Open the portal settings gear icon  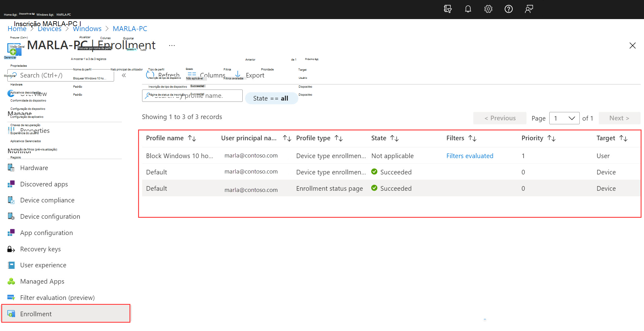(x=488, y=9)
